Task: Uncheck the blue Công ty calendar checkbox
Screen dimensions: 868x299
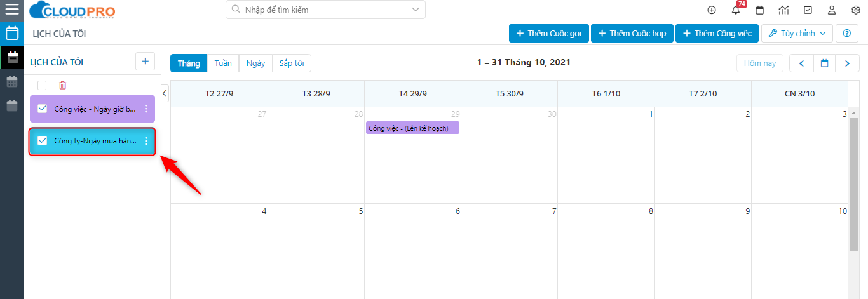Action: pos(43,141)
